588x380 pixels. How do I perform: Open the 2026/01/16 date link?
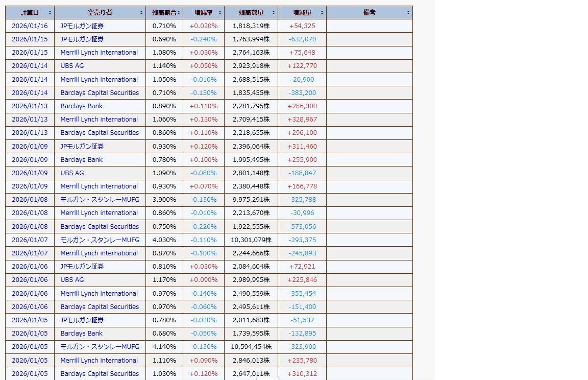(30, 26)
